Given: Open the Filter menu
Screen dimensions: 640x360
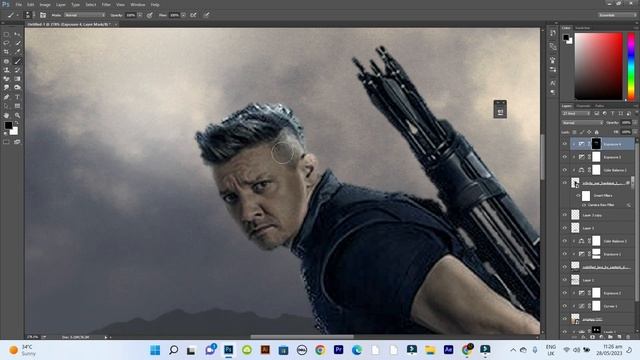Looking at the screenshot, I should coord(106,5).
